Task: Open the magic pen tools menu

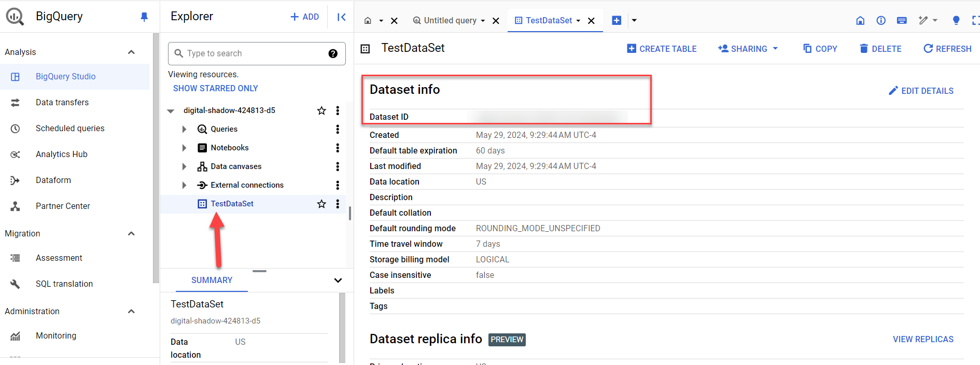Action: click(928, 20)
